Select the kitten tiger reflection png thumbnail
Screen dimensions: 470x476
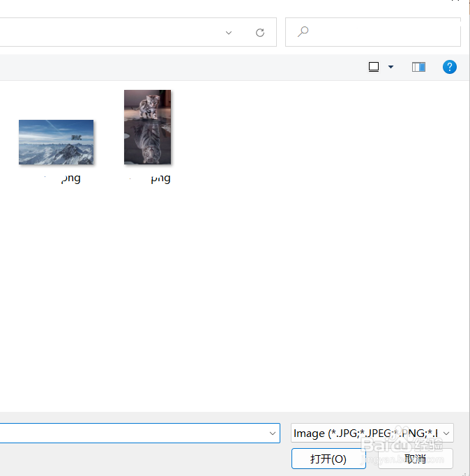click(147, 127)
